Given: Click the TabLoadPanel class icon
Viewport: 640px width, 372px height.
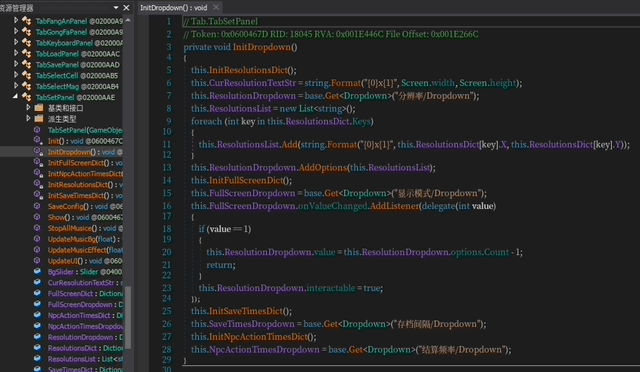Looking at the screenshot, I should click(x=27, y=53).
